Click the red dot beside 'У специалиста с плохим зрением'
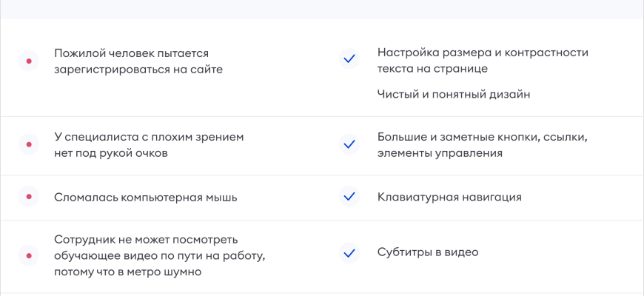This screenshot has width=644, height=296. 28,145
